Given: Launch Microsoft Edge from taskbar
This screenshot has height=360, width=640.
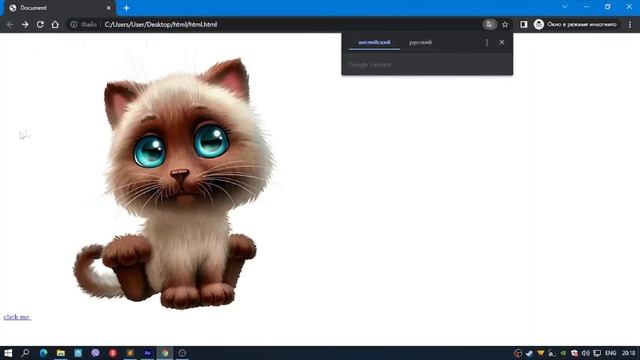Looking at the screenshot, I should [43, 353].
